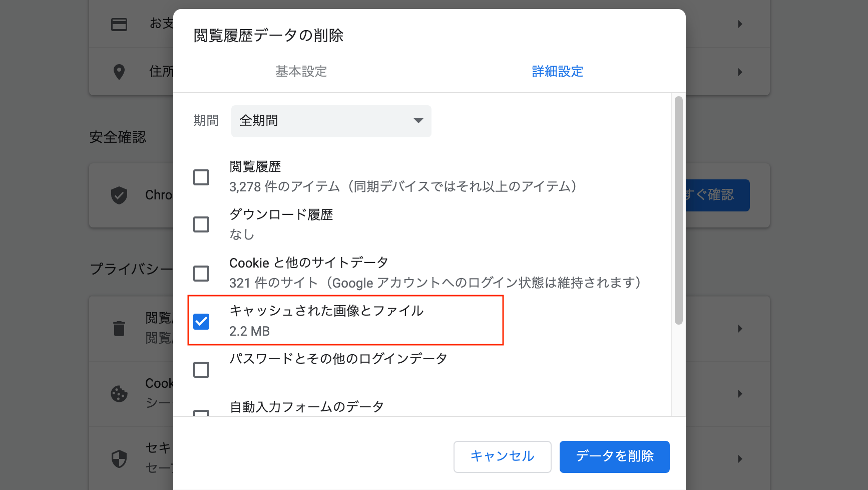Enable the Cookie と他のサイトデータ checkbox

[201, 273]
